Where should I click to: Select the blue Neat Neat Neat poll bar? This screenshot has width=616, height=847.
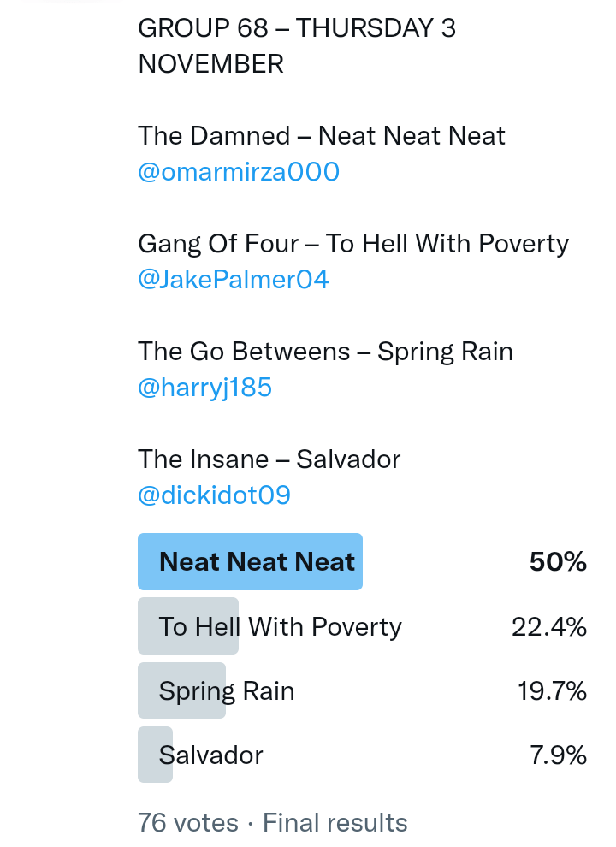(250, 562)
